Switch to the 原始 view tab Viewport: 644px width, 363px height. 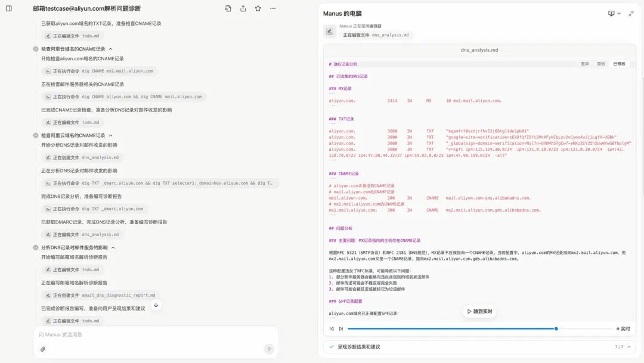(601, 64)
